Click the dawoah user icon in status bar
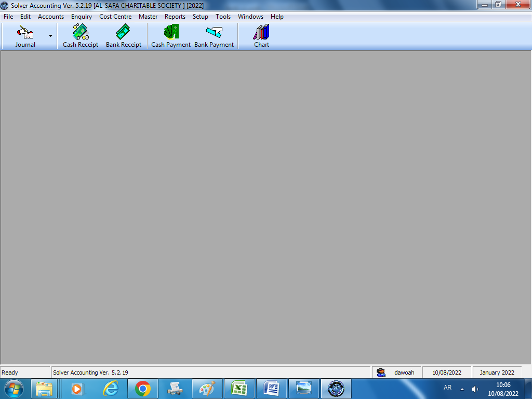This screenshot has width=532, height=399. (x=381, y=373)
